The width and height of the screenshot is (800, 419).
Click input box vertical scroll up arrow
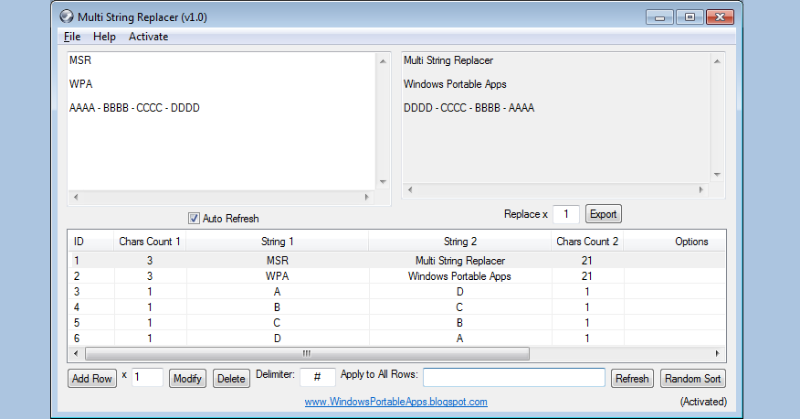pyautogui.click(x=383, y=61)
